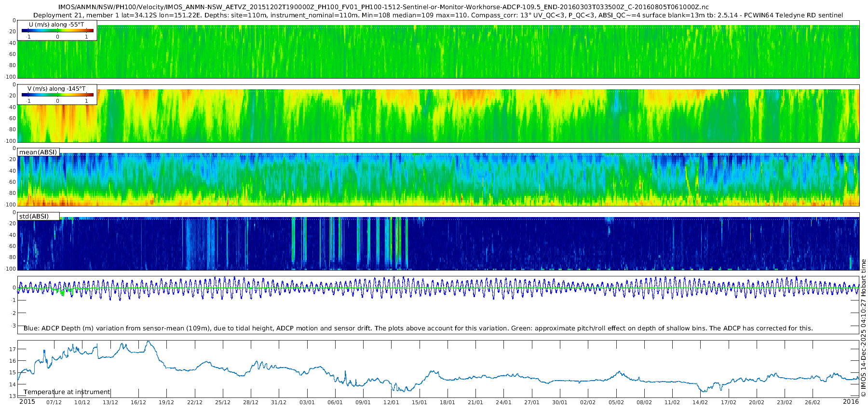The width and height of the screenshot is (868, 410).
Task: Select the 30/01 date tick label
Action: (x=560, y=402)
